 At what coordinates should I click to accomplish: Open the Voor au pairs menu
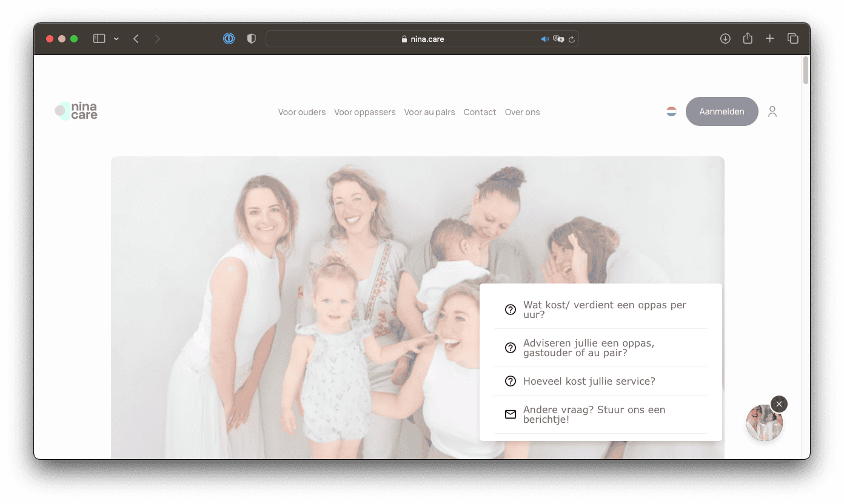tap(430, 112)
